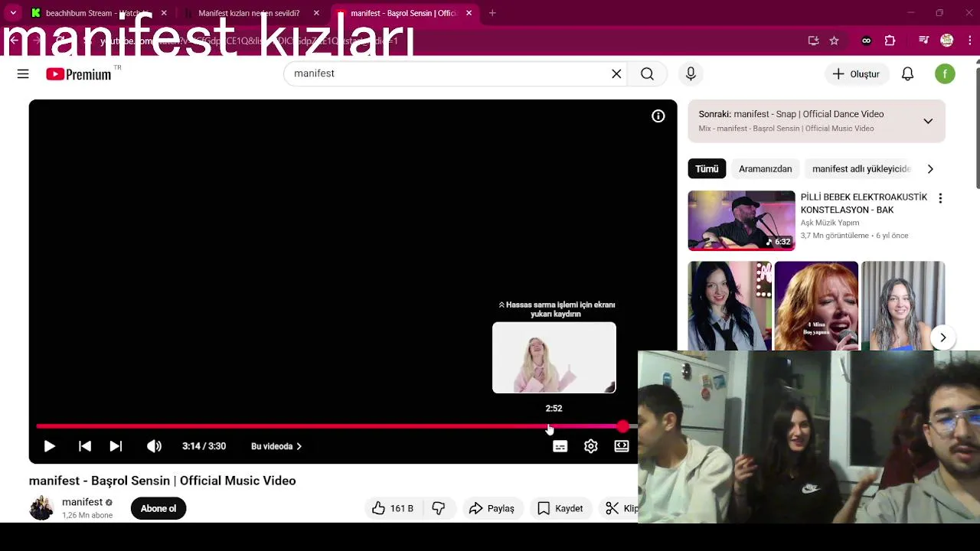980x551 pixels.
Task: Open options for PİLLİ BEBEK video
Action: (940, 198)
